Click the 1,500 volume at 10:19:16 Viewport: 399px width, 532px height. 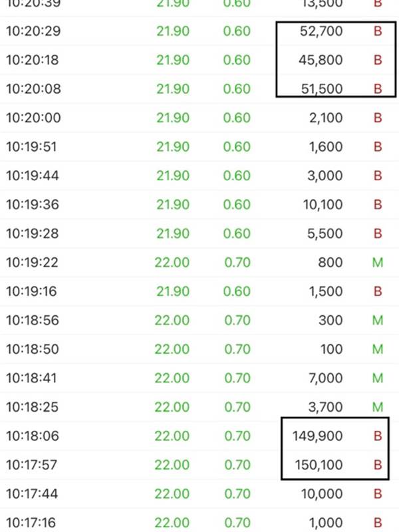point(325,291)
